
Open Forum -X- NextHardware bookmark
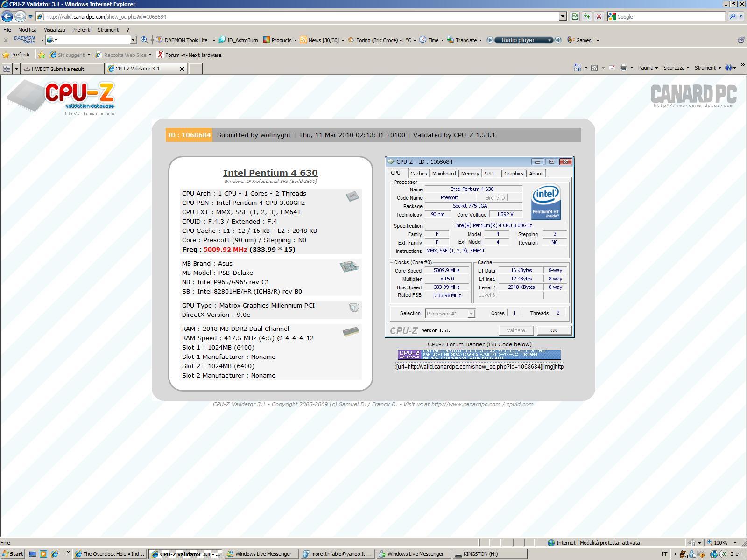point(190,55)
